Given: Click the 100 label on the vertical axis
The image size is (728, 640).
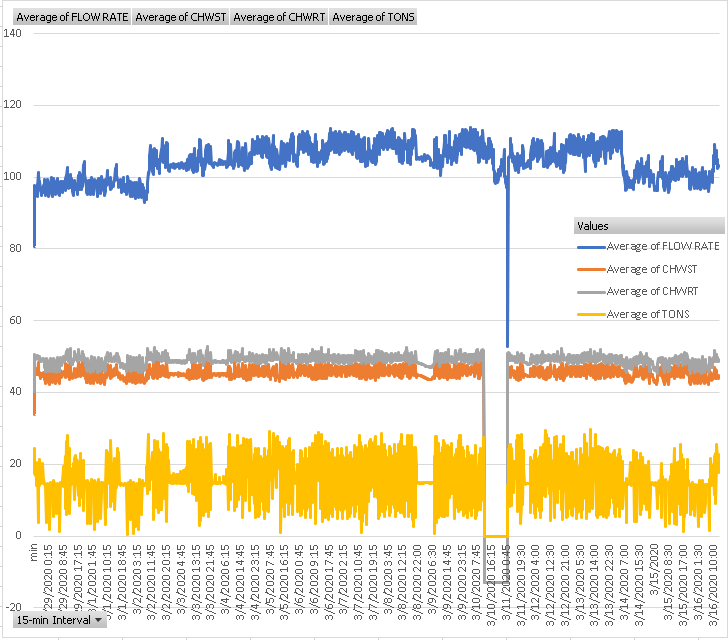Looking at the screenshot, I should pos(13,176).
